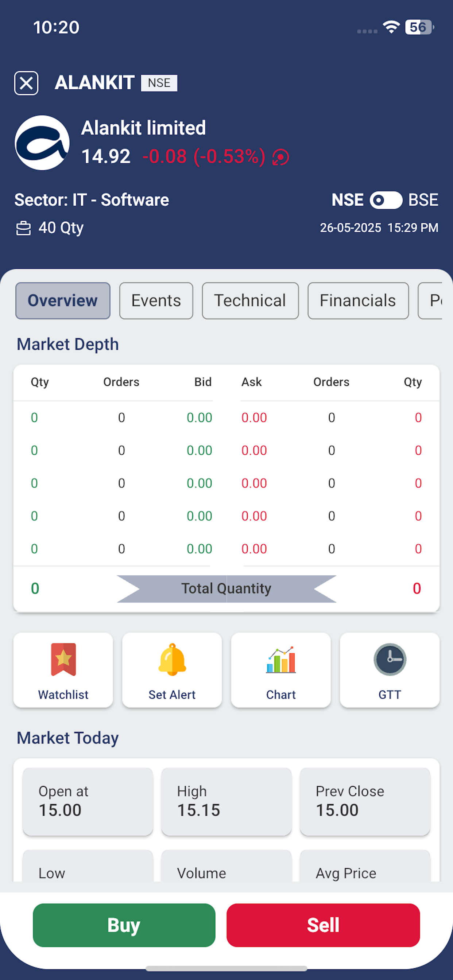This screenshot has width=453, height=980.
Task: Tap the Prev Close 15.00 card
Action: pyautogui.click(x=365, y=802)
